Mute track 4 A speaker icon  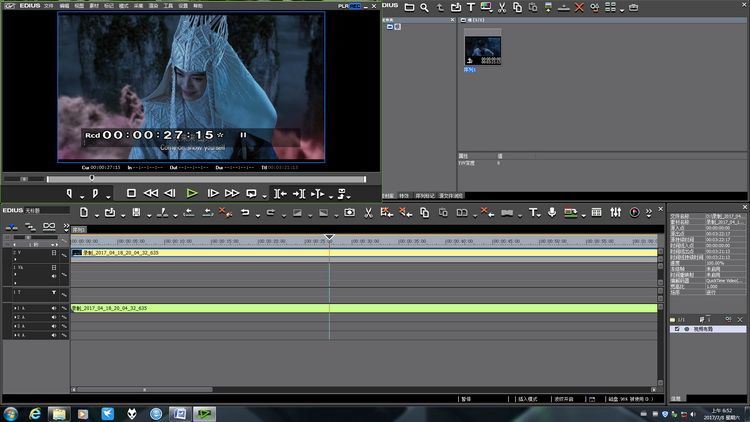(54, 335)
